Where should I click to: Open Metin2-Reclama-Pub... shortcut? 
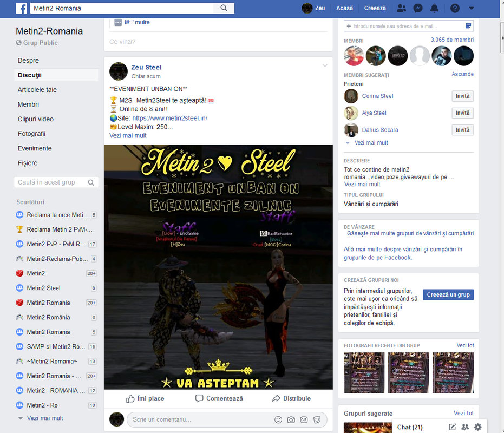tap(56, 259)
